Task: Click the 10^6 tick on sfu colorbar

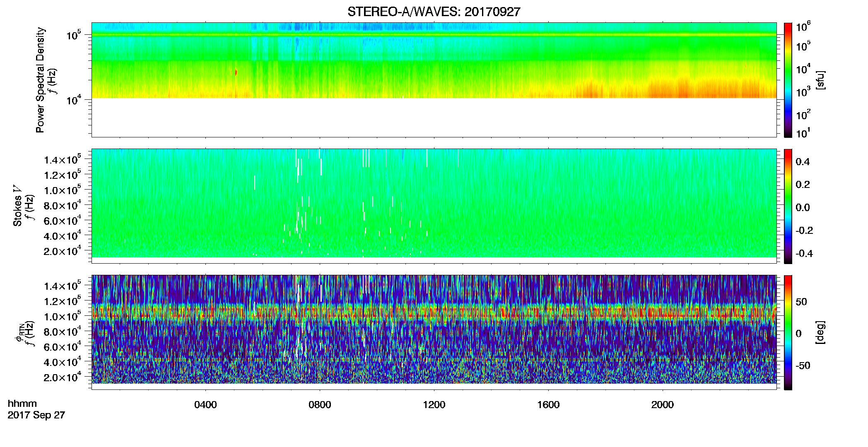Action: click(x=803, y=26)
